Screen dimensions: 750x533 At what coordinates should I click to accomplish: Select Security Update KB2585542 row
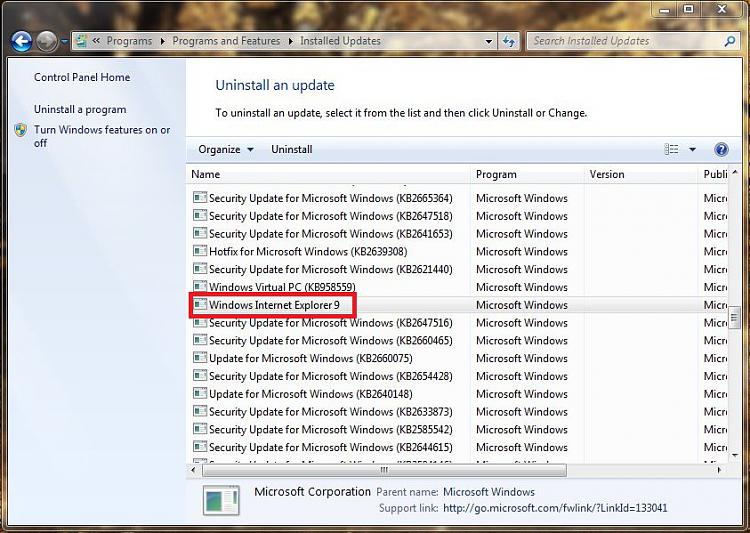(456, 430)
